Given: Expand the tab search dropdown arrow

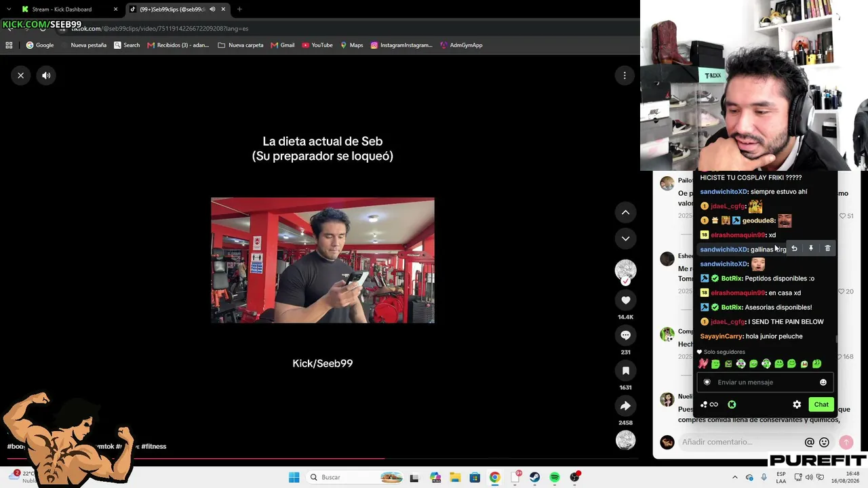Looking at the screenshot, I should click(x=9, y=9).
